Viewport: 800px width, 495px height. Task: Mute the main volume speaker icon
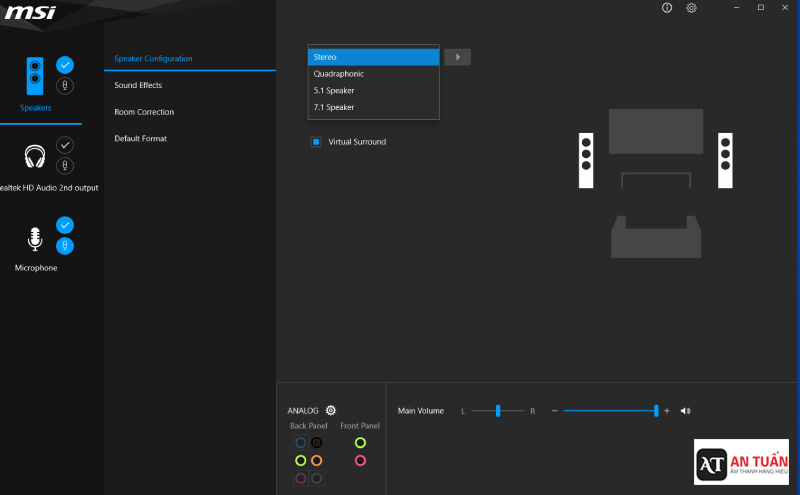pos(686,411)
